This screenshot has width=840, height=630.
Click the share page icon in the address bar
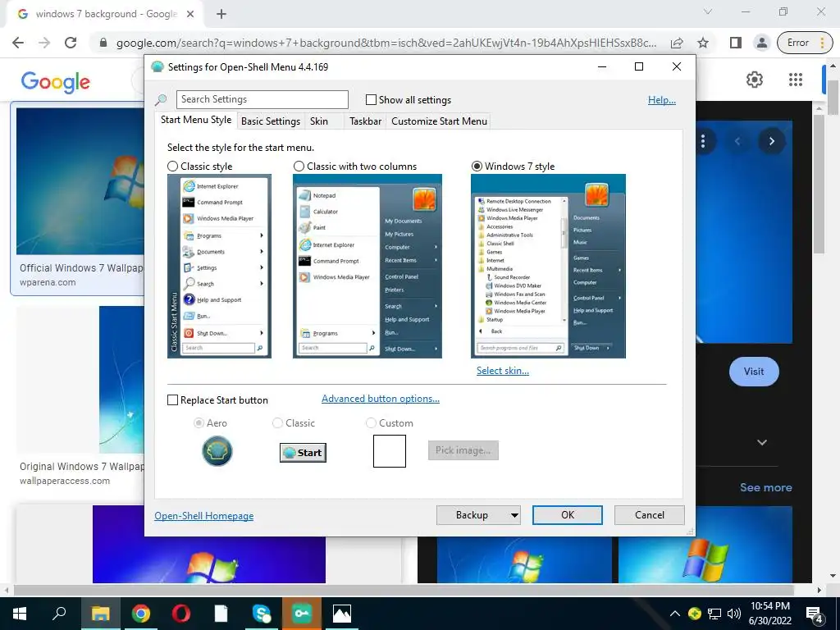coord(677,43)
